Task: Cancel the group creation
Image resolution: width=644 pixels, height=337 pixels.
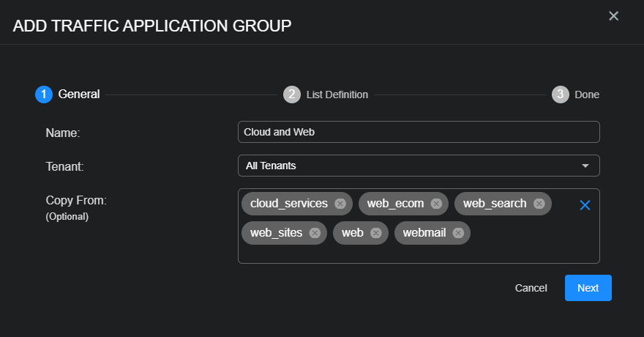Action: (531, 288)
